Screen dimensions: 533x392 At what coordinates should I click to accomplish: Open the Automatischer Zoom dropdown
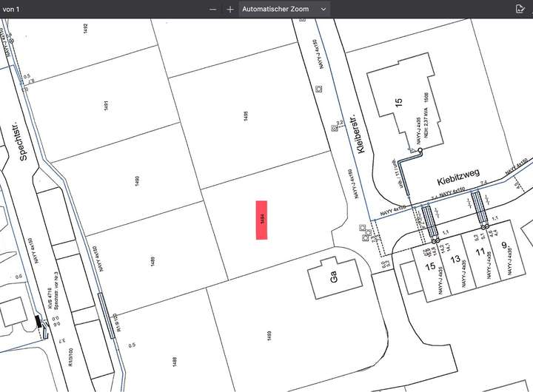(284, 9)
